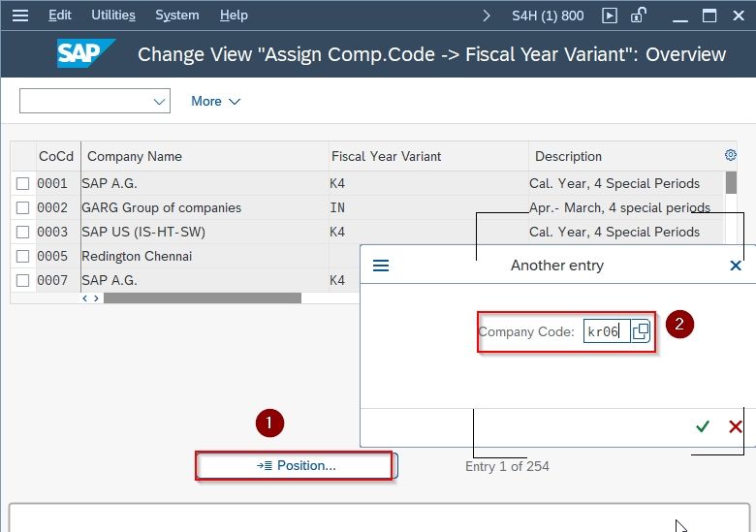Image resolution: width=756 pixels, height=532 pixels.
Task: Select the checkbox for GARG Group row
Action: pyautogui.click(x=22, y=207)
